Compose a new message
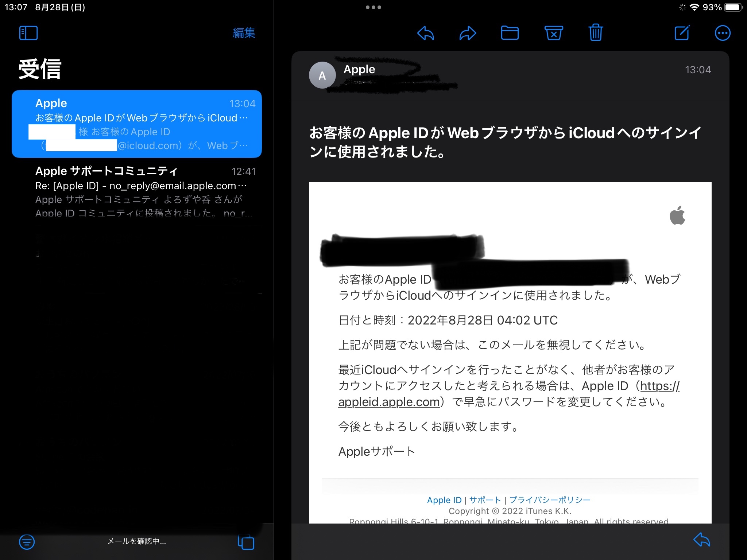Viewport: 747px width, 560px height. tap(682, 33)
